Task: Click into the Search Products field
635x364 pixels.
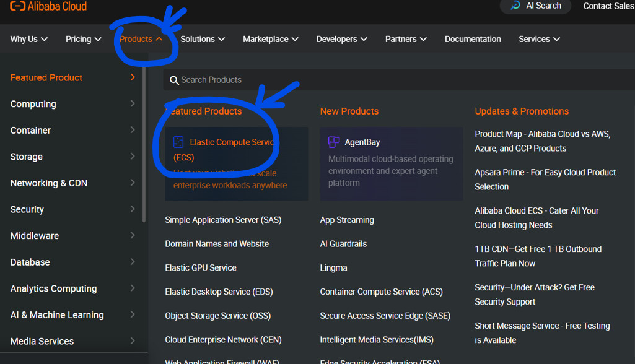Action: point(372,80)
